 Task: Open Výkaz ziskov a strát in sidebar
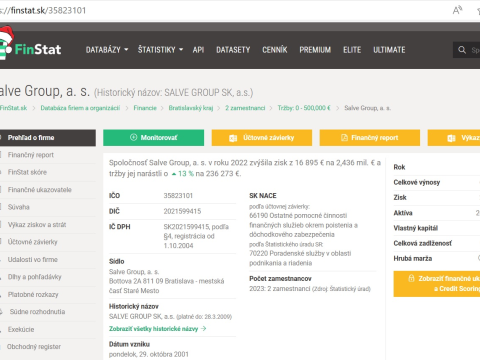(x=37, y=225)
